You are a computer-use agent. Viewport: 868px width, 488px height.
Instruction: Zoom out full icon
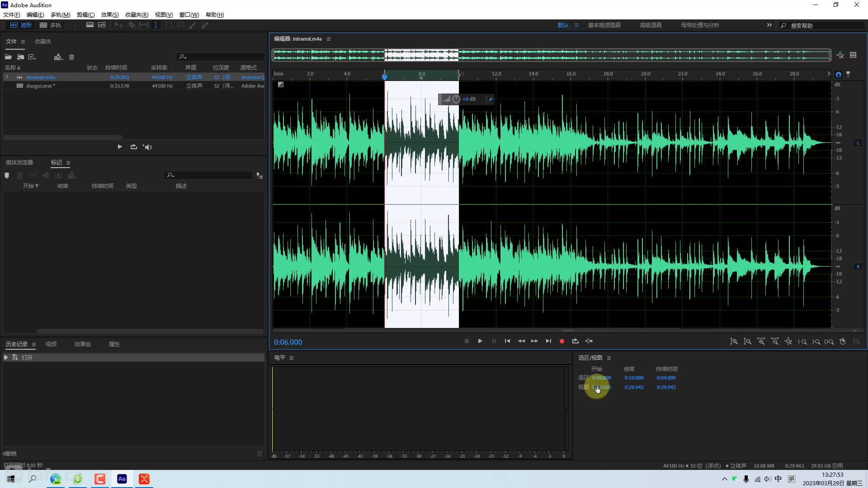pos(788,342)
